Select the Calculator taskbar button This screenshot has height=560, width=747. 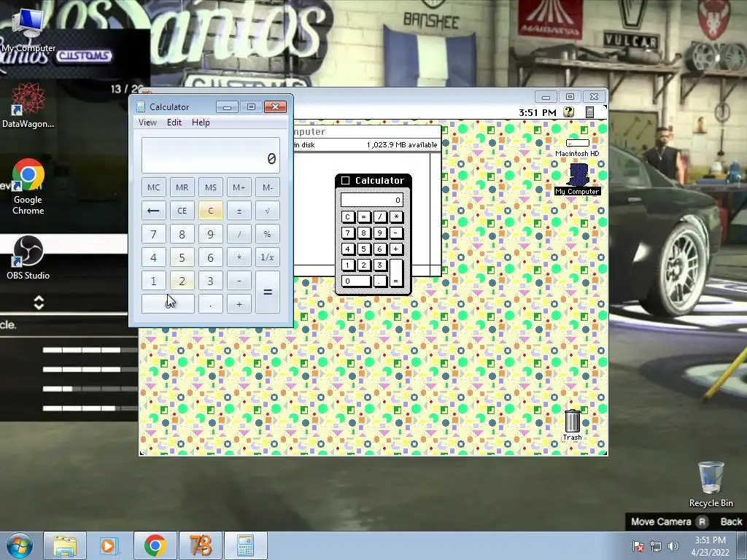(x=245, y=545)
